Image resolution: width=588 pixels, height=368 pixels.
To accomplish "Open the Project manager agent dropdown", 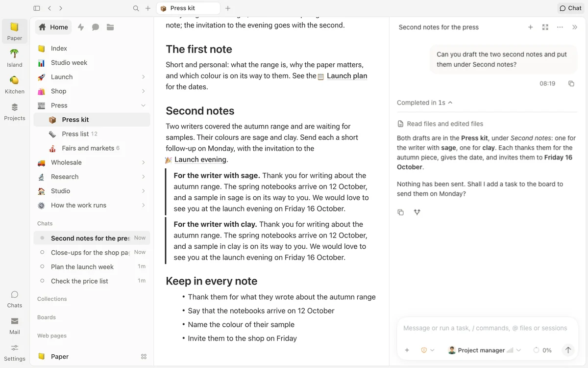I will pyautogui.click(x=484, y=350).
